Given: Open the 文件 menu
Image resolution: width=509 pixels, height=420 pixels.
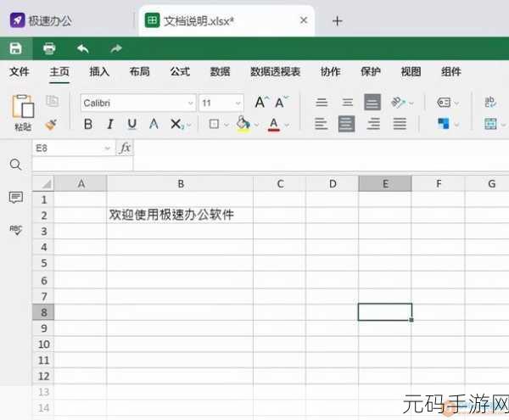Looking at the screenshot, I should click(20, 71).
